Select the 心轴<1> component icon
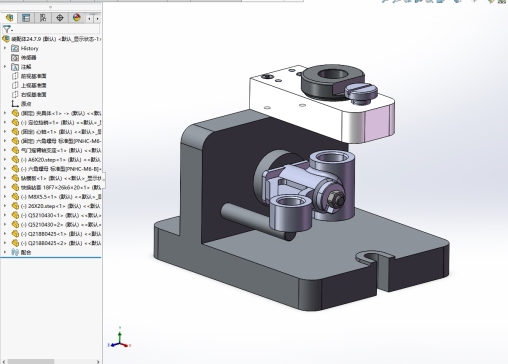The image size is (508, 364). click(15, 132)
